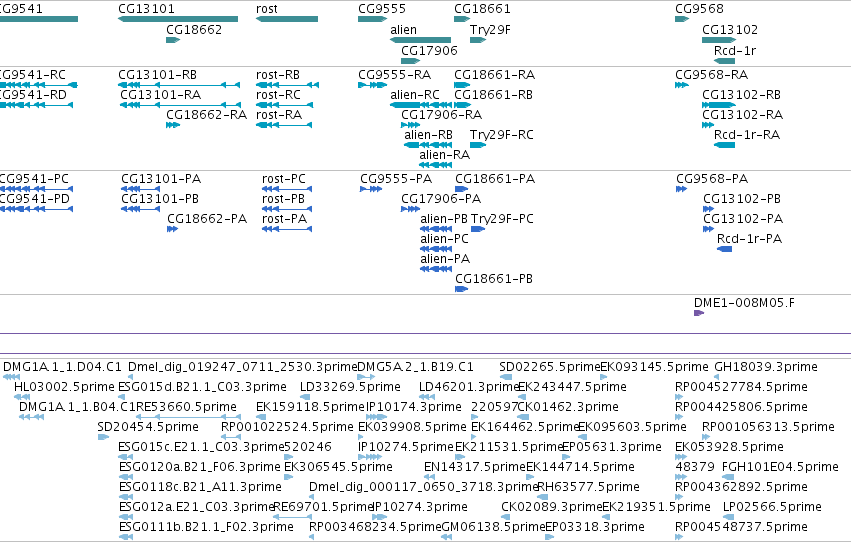This screenshot has width=851, height=542.
Task: Click the DME1-008M05.F purple feature
Action: (699, 313)
